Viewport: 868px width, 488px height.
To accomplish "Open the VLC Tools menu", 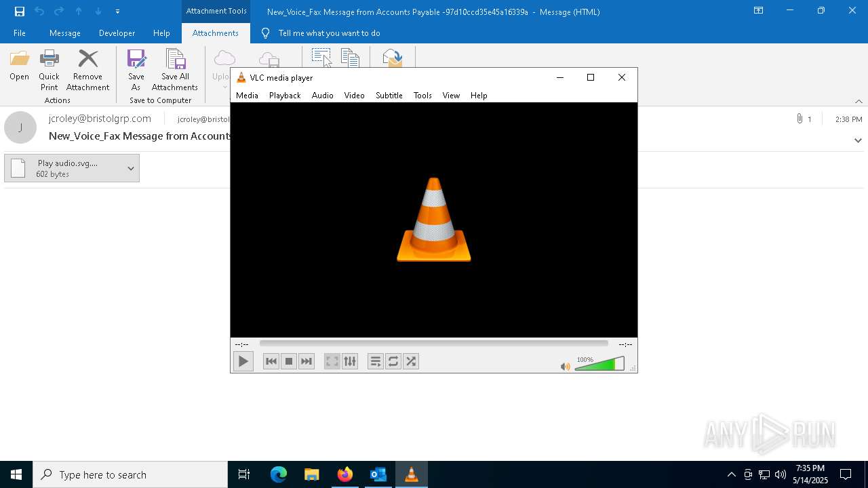I will coord(422,96).
